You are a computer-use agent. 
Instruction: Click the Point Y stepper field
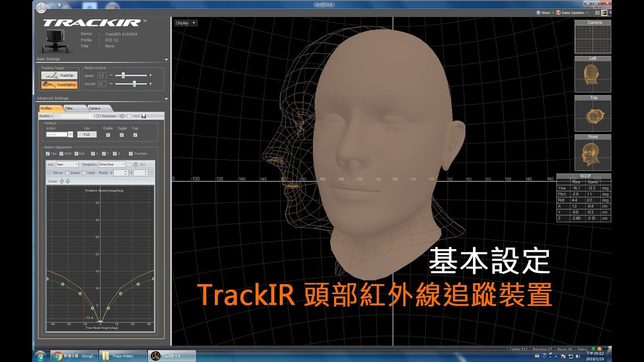[141, 172]
